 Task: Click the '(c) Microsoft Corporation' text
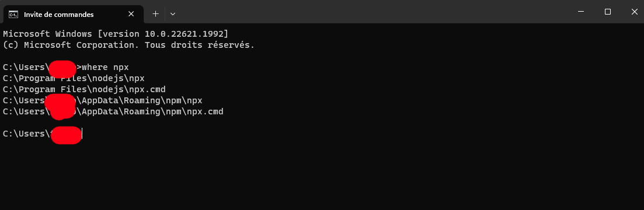tap(71, 45)
